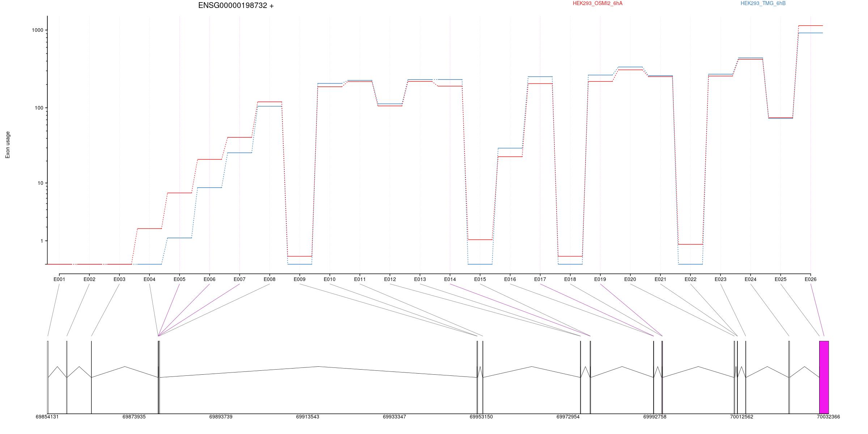Click the blue line segment above E026
Screen dimensions: 868x434
(x=810, y=33)
